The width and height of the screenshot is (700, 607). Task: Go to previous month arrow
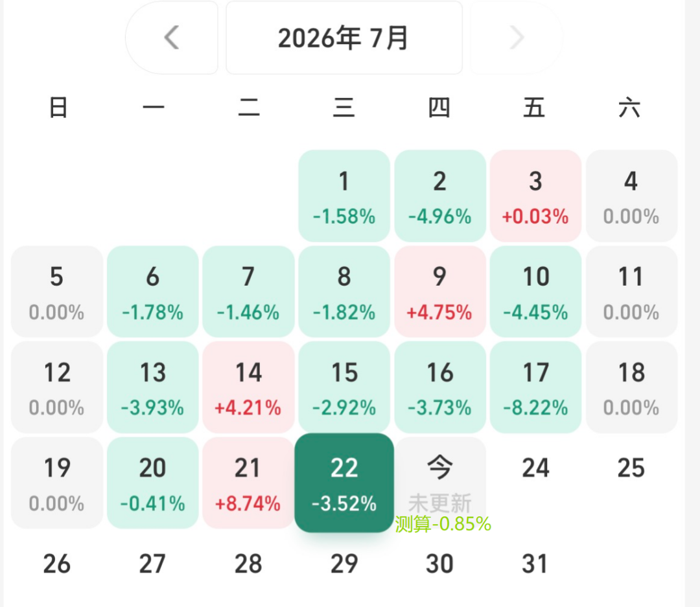tap(172, 38)
